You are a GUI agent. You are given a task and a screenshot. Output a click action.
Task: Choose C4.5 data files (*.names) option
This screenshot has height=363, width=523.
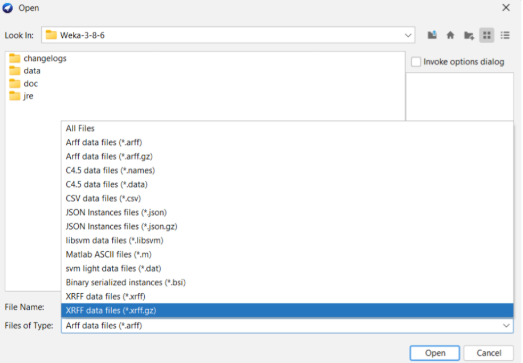(287, 170)
